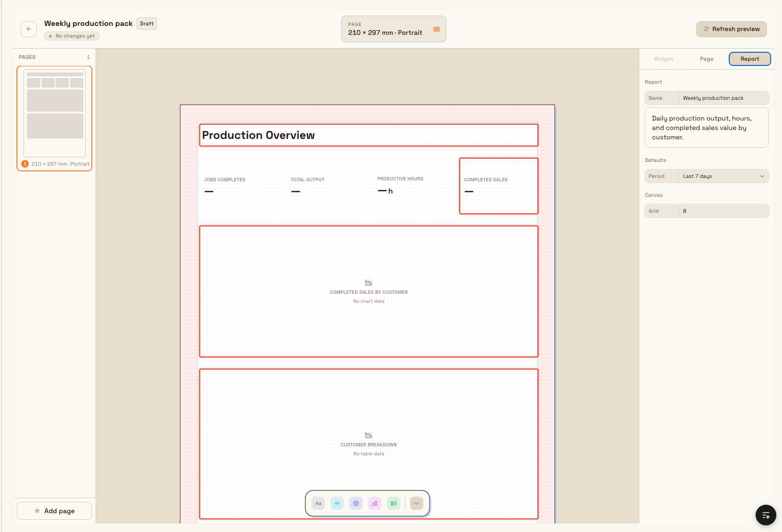Click the No table data text
Viewport: 782px width, 532px height.
pos(369,454)
